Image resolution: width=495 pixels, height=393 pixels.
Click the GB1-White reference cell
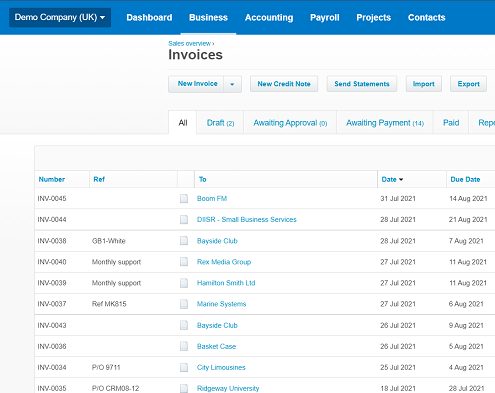point(109,241)
